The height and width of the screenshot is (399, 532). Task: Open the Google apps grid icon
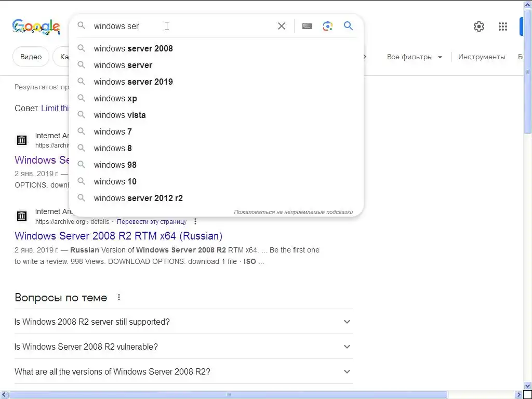click(503, 26)
